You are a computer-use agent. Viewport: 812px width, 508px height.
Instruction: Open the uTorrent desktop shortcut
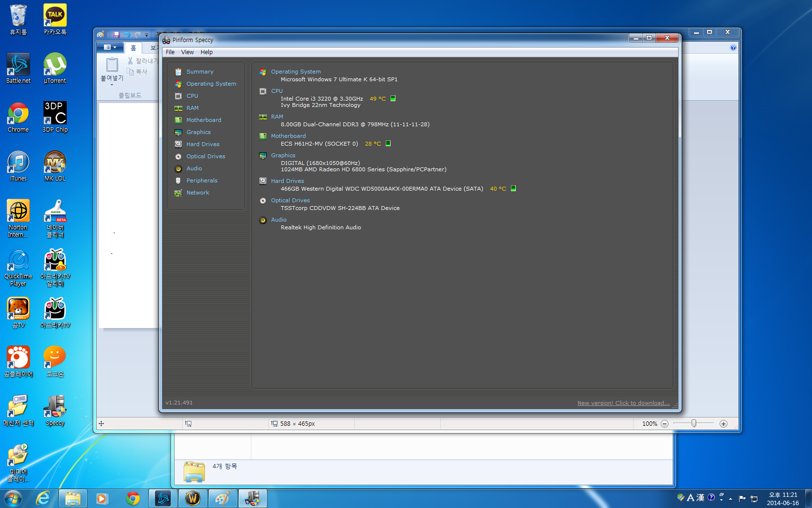55,68
